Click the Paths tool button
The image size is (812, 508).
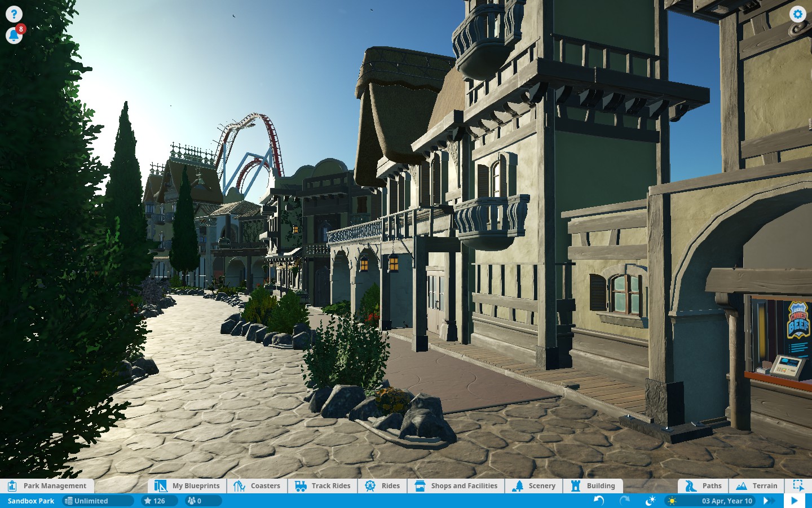[703, 486]
